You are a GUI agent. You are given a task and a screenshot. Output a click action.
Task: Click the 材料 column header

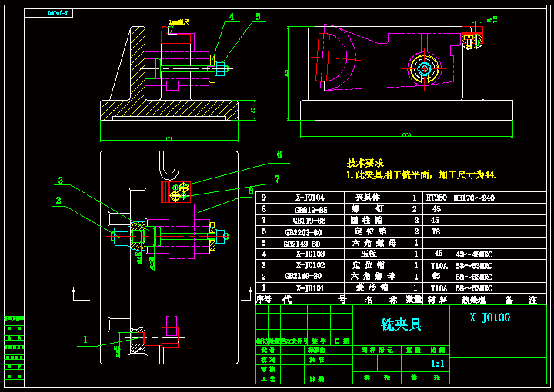[x=437, y=300]
